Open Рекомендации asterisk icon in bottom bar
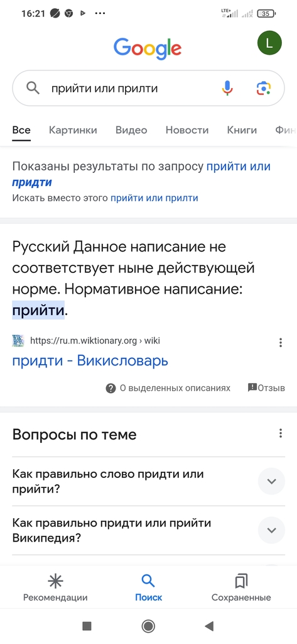Image resolution: width=297 pixels, height=644 pixels. 55,581
